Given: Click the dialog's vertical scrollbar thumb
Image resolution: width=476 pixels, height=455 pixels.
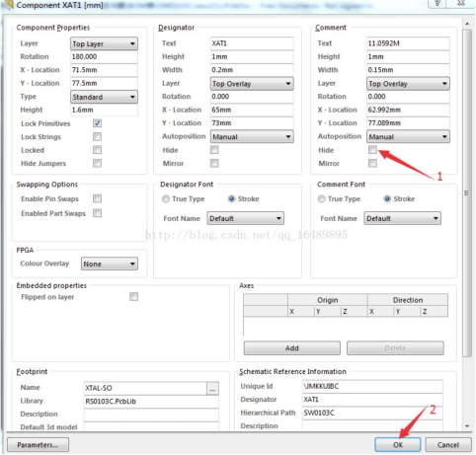Looking at the screenshot, I should pyautogui.click(x=467, y=192).
